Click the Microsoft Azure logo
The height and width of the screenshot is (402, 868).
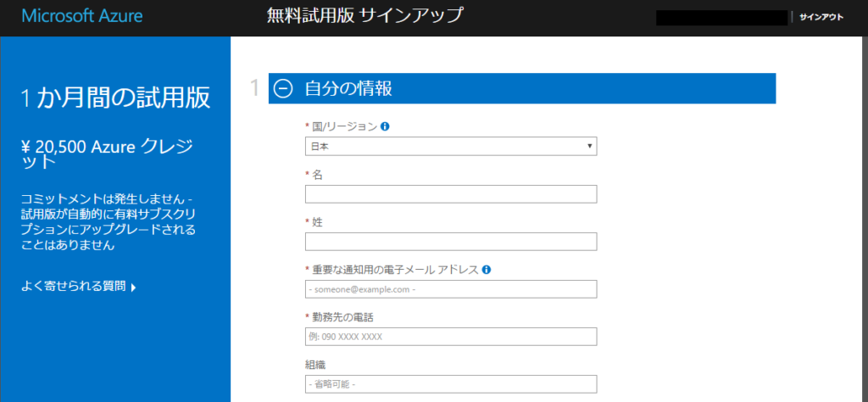click(82, 16)
